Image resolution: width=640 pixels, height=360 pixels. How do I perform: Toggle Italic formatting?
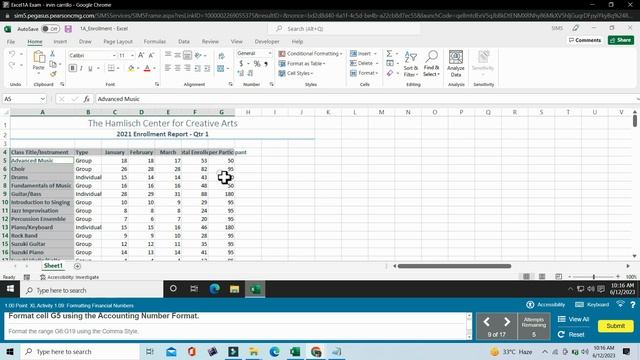click(x=81, y=68)
